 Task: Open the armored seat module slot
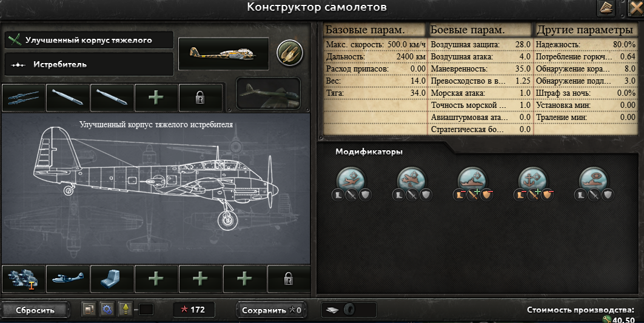112,279
